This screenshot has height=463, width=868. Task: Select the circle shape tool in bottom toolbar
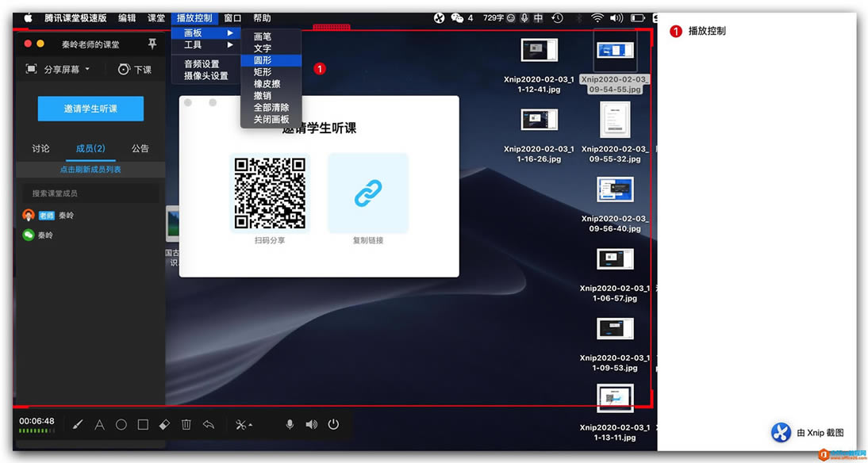pos(121,425)
